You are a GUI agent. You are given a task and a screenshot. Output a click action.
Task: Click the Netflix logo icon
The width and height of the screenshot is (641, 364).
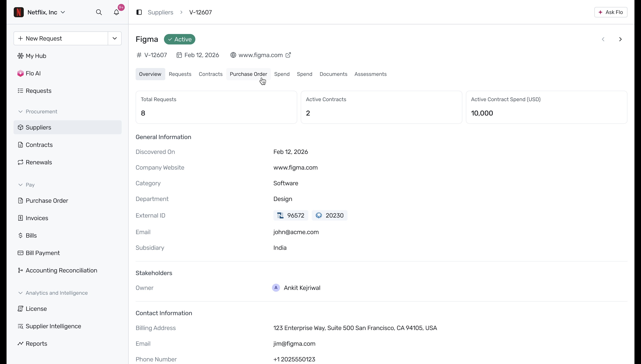pyautogui.click(x=19, y=12)
